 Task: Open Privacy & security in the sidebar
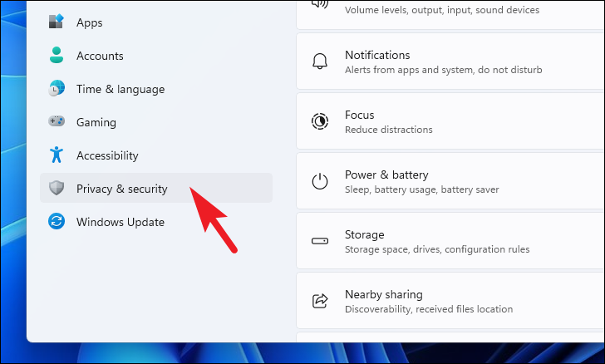[x=156, y=188]
